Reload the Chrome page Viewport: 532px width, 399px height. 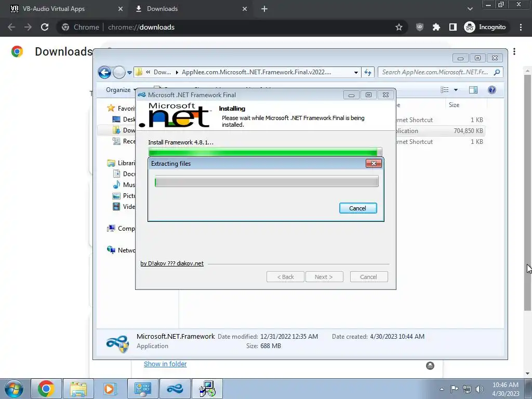click(45, 27)
